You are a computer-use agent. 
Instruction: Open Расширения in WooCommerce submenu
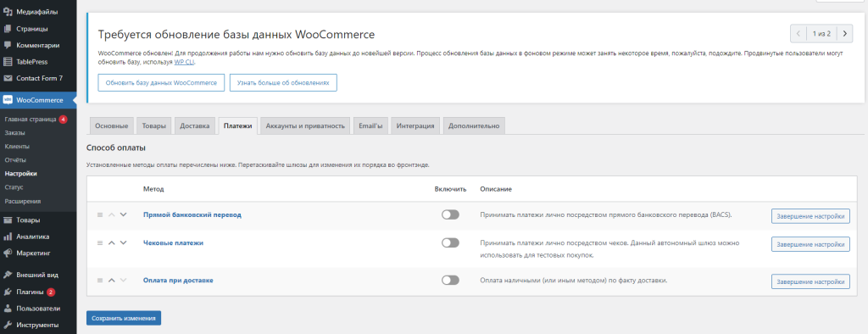22,201
